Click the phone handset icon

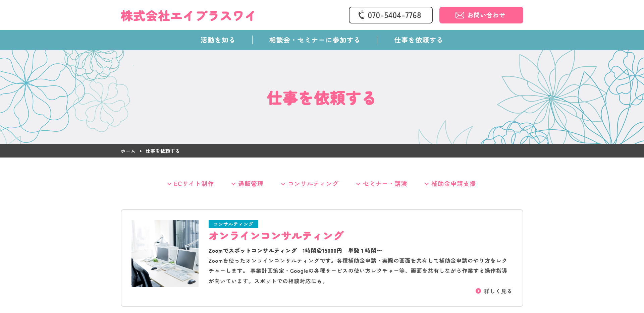click(x=361, y=15)
